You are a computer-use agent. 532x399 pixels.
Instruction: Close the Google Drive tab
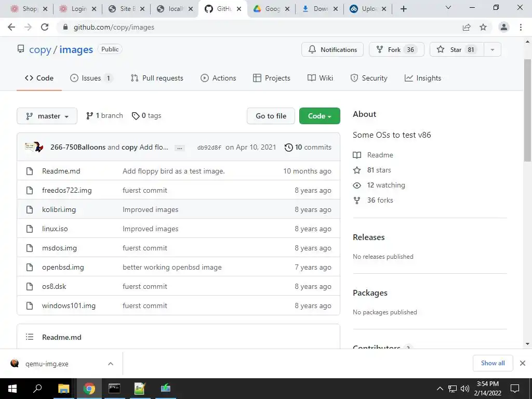(x=287, y=9)
